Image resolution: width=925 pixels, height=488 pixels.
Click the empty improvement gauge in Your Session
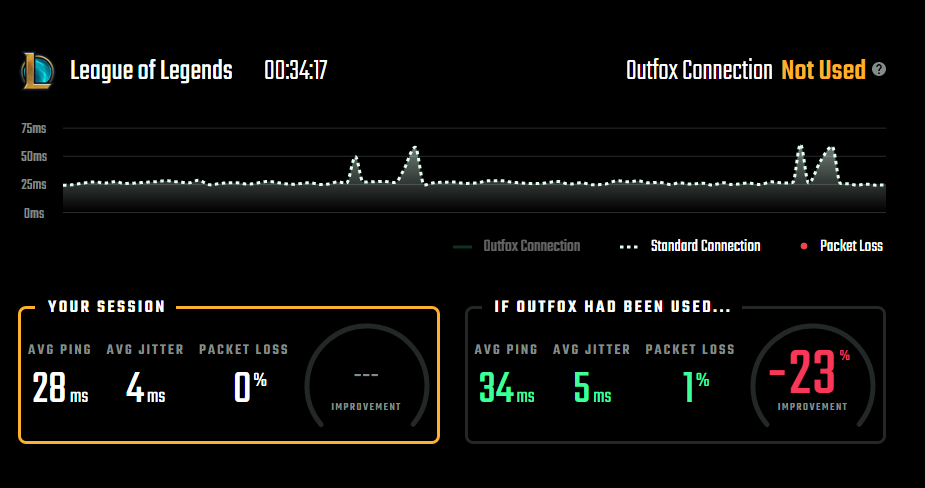pyautogui.click(x=366, y=375)
